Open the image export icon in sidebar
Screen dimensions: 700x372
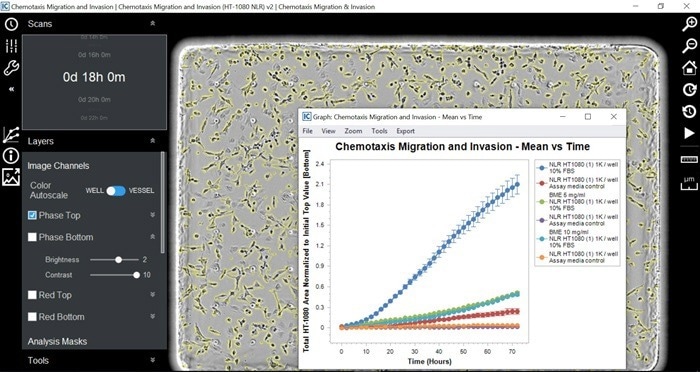point(11,177)
